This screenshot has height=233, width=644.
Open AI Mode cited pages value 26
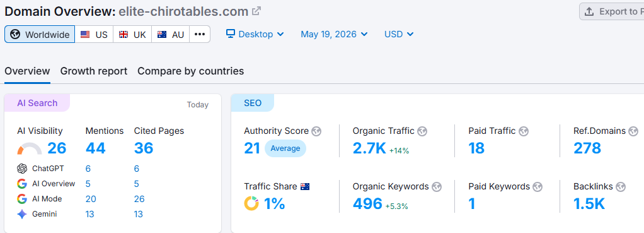[x=139, y=200]
